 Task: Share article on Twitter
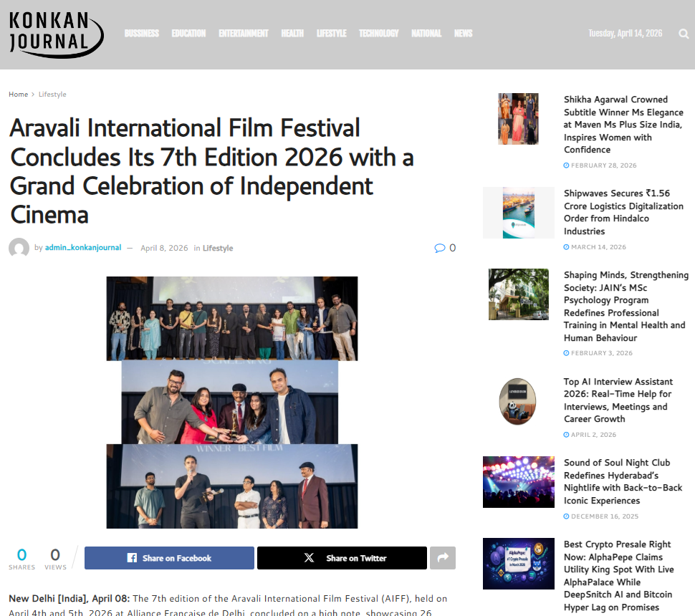(x=342, y=558)
